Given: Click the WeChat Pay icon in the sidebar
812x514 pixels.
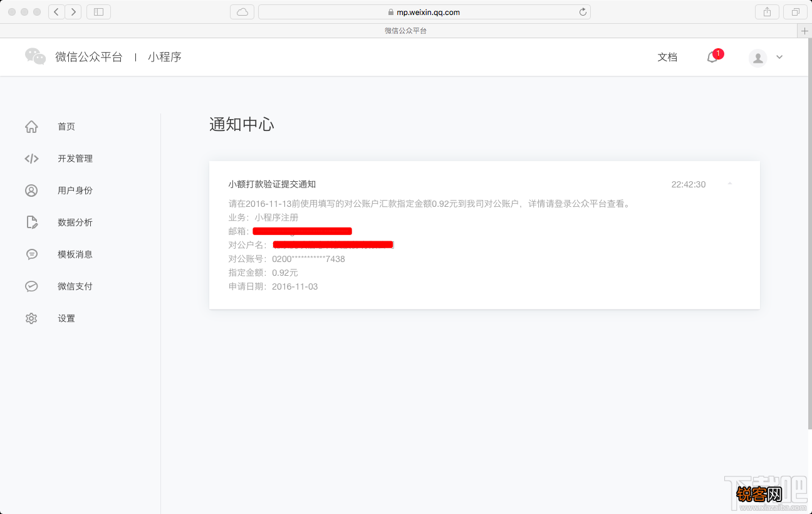Looking at the screenshot, I should tap(31, 286).
